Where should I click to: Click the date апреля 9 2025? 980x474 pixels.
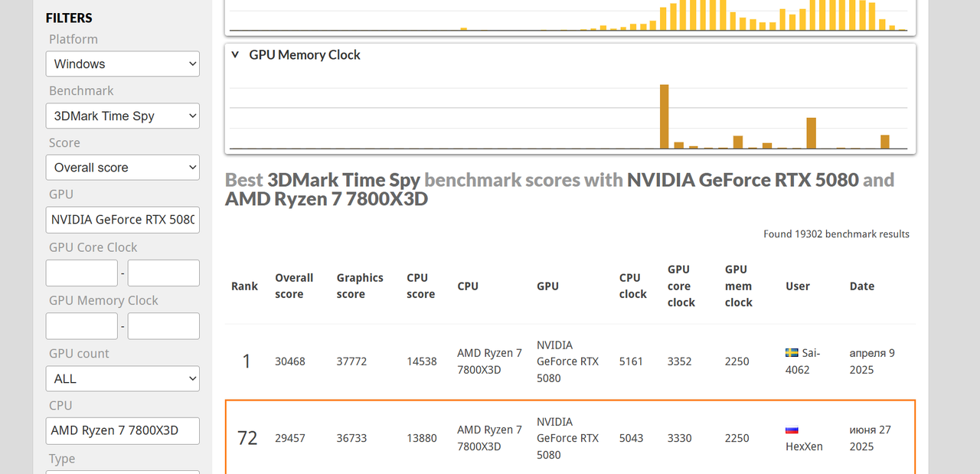[872, 361]
